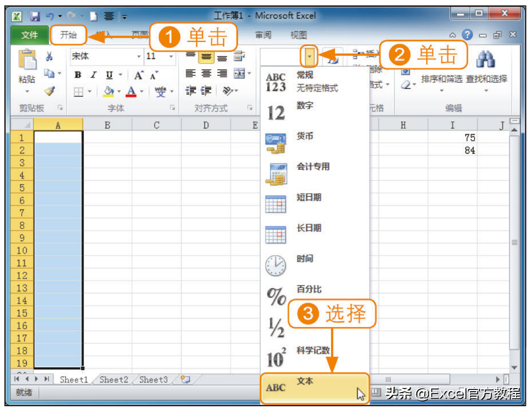Select the column A header

pyautogui.click(x=58, y=125)
